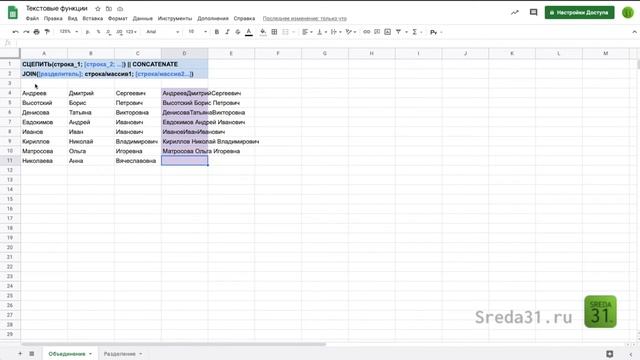The image size is (640, 360).
Task: Open the fill color picker
Action: coord(263,32)
